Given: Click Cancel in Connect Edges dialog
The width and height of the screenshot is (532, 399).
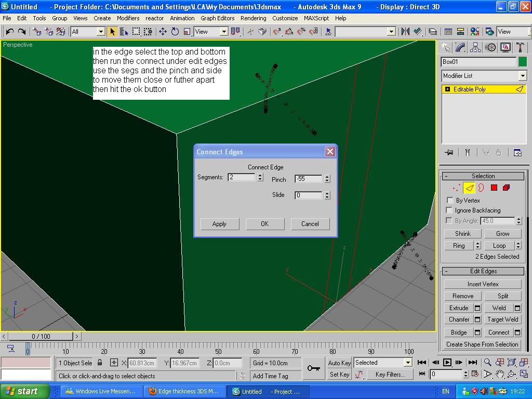Looking at the screenshot, I should (x=310, y=224).
